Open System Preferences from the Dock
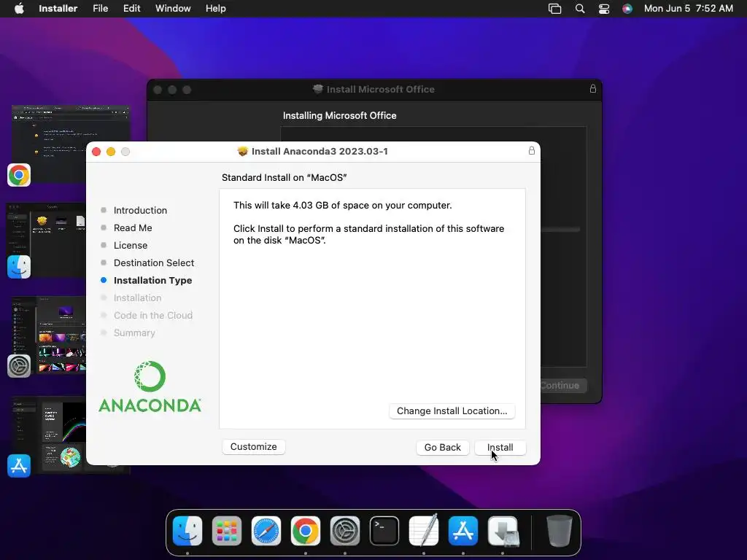 coord(345,531)
